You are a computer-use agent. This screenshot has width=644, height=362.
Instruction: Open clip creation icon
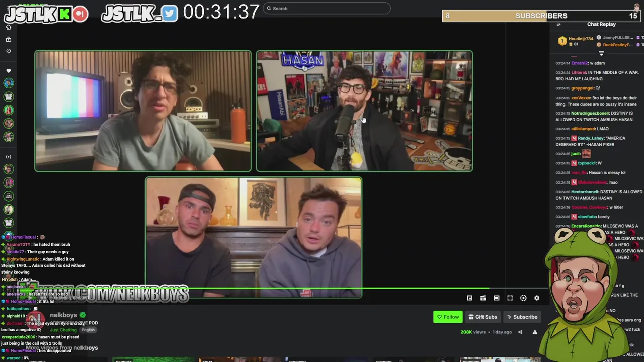[483, 298]
